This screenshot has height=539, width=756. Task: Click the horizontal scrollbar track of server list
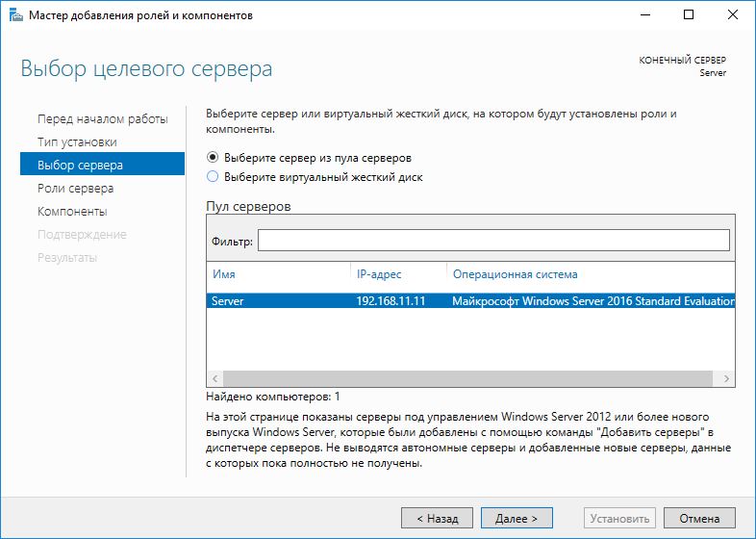tap(470, 379)
